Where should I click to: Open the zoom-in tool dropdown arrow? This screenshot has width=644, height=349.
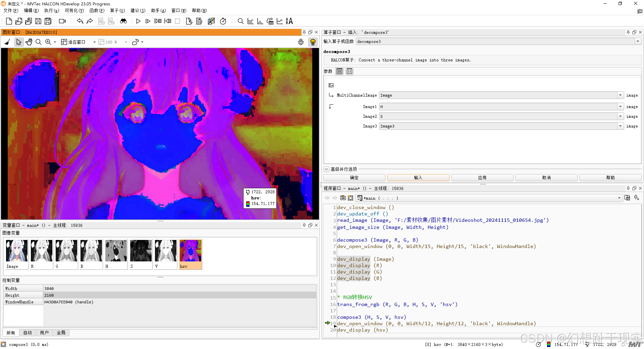click(x=55, y=42)
